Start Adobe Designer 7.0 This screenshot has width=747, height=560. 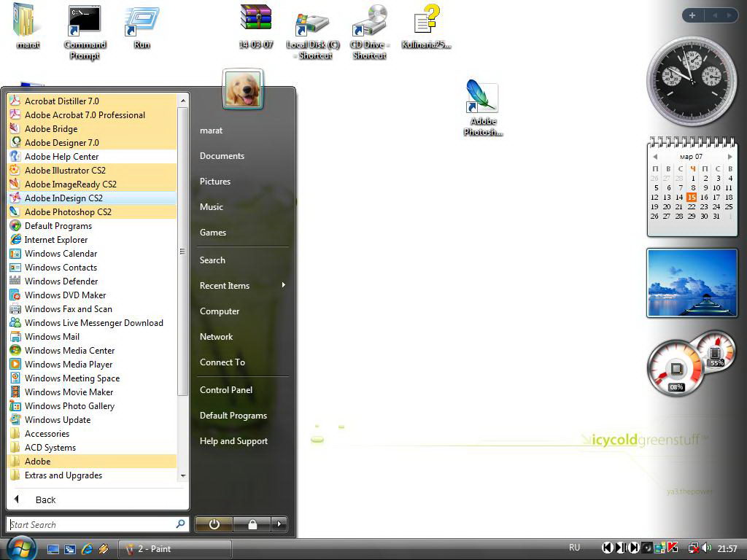pos(93,142)
